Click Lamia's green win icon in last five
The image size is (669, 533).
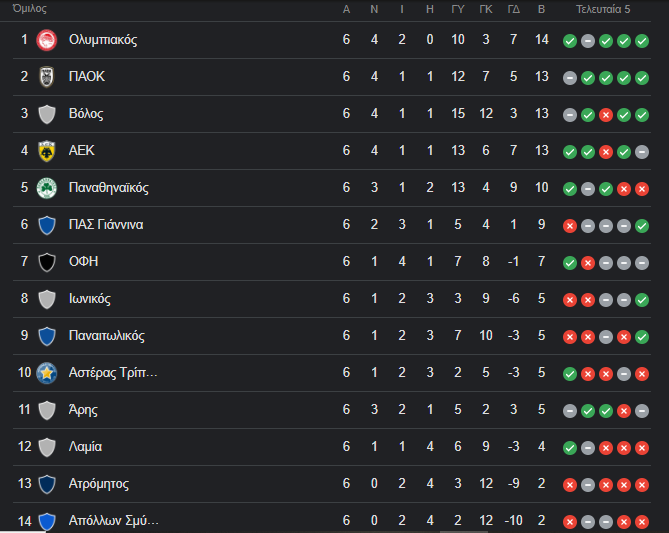tap(569, 447)
